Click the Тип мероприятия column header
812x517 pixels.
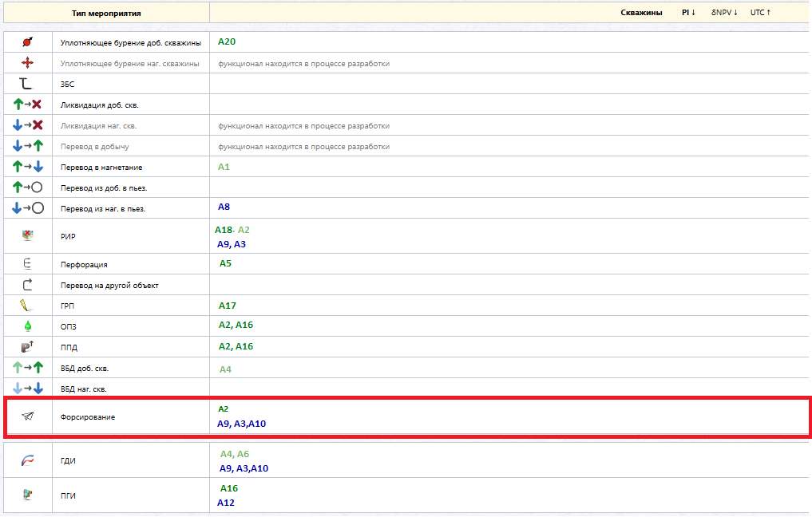[106, 14]
